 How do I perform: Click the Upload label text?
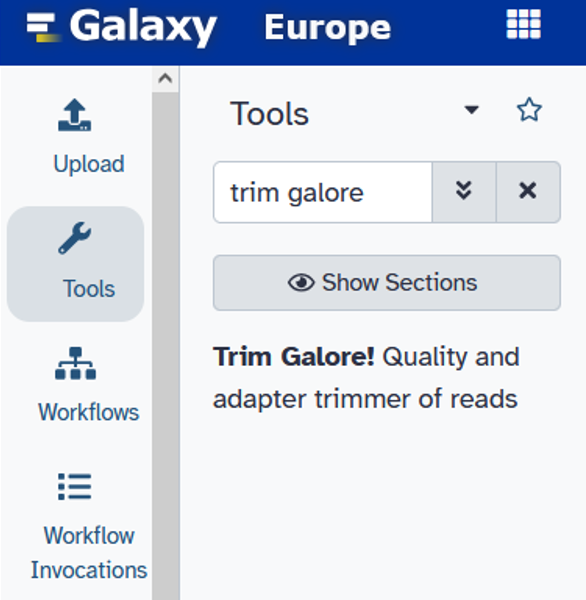point(89,164)
